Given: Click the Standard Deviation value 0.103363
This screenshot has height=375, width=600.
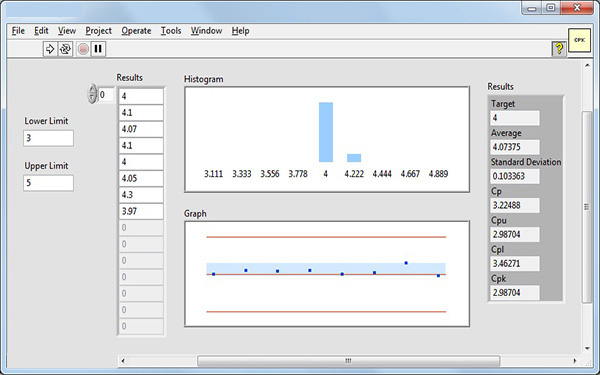Looking at the screenshot, I should pyautogui.click(x=515, y=176).
